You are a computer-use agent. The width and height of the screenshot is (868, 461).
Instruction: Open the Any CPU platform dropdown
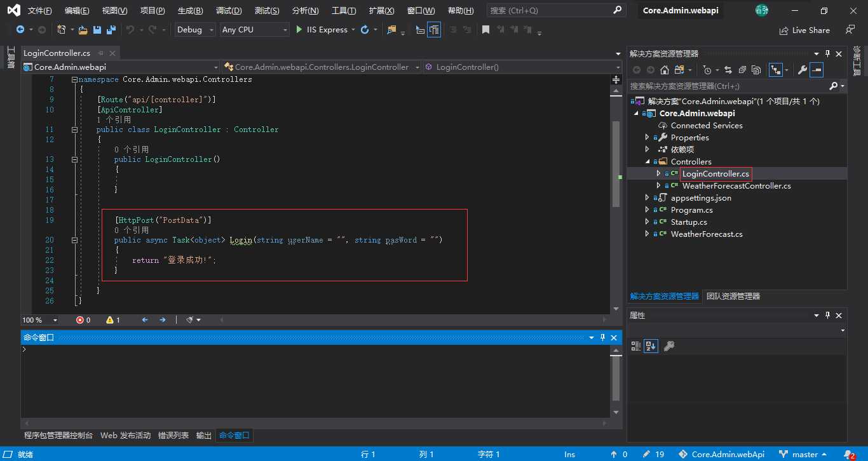tap(254, 30)
